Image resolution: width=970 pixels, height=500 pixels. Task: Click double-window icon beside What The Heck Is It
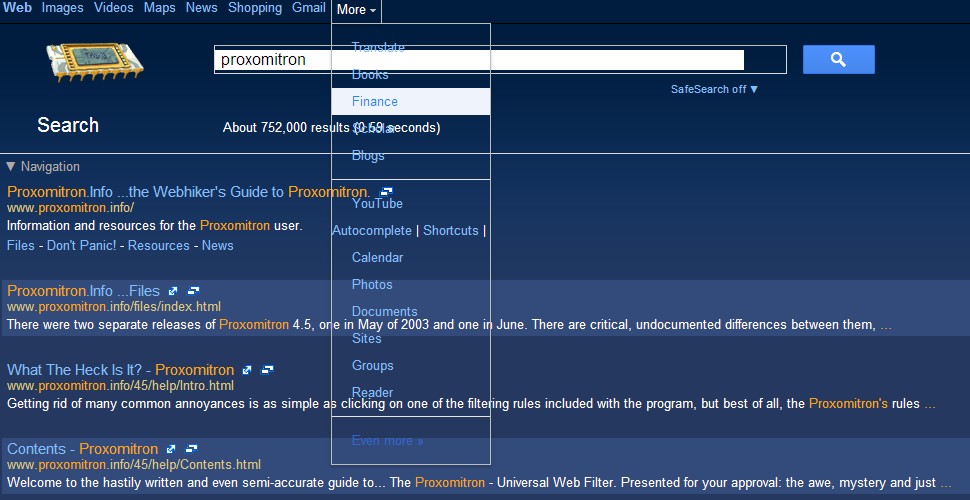click(x=268, y=370)
